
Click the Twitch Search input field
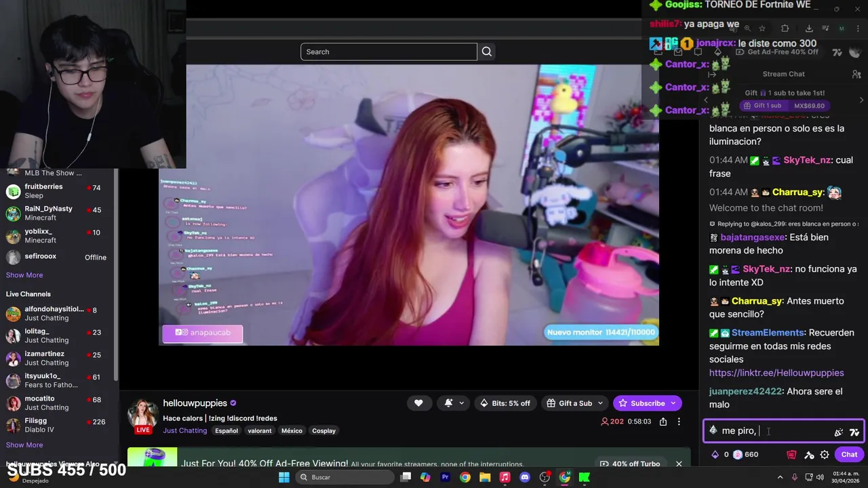(x=389, y=52)
